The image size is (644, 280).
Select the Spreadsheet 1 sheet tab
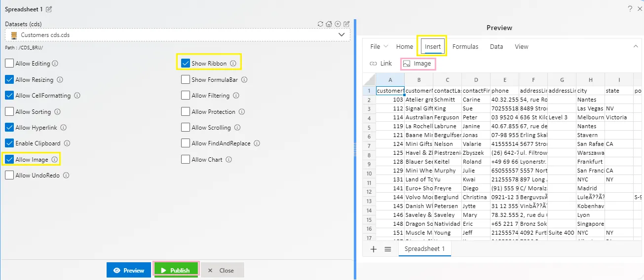[425, 249]
